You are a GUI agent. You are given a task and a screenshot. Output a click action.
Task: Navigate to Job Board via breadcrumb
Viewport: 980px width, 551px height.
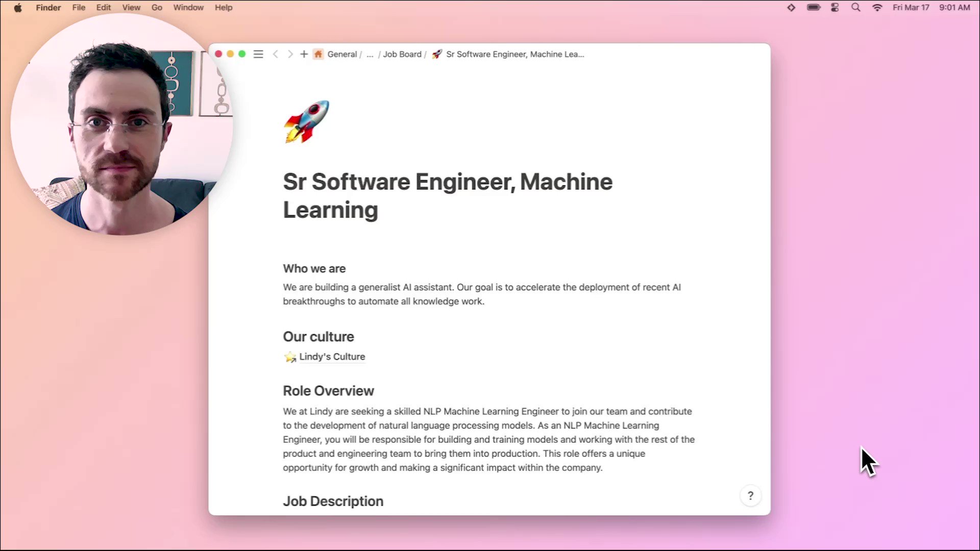click(x=402, y=54)
